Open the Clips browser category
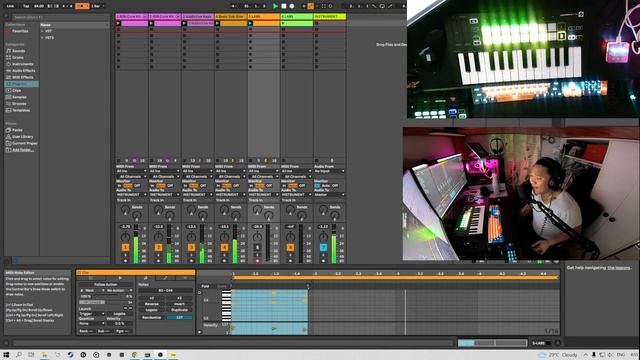 tap(17, 91)
